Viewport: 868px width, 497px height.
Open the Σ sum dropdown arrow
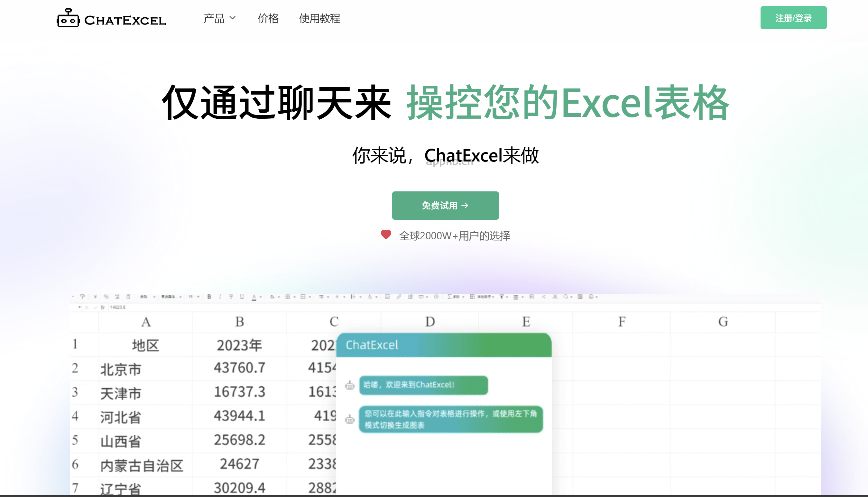pos(463,297)
